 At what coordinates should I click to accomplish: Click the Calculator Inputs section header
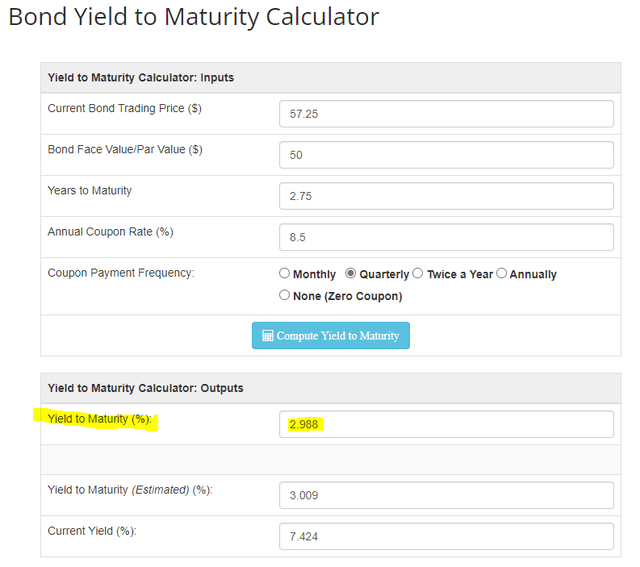pyautogui.click(x=141, y=78)
